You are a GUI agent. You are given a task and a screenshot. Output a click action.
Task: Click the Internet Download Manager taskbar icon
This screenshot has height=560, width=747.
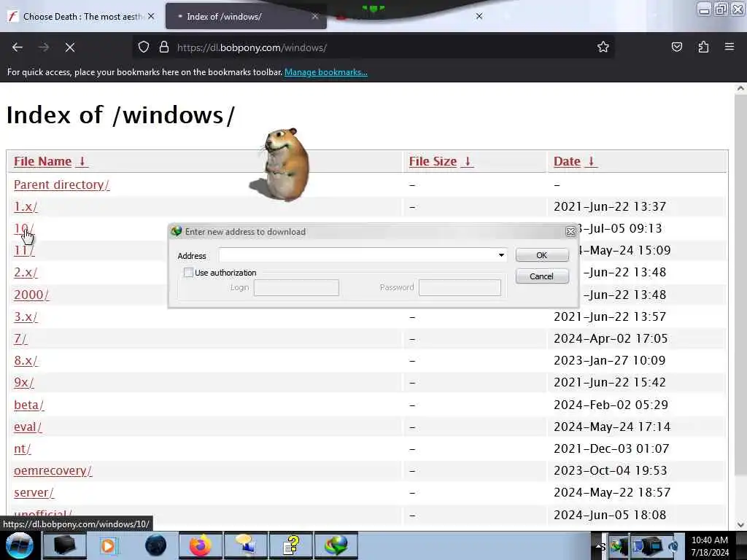point(336,545)
